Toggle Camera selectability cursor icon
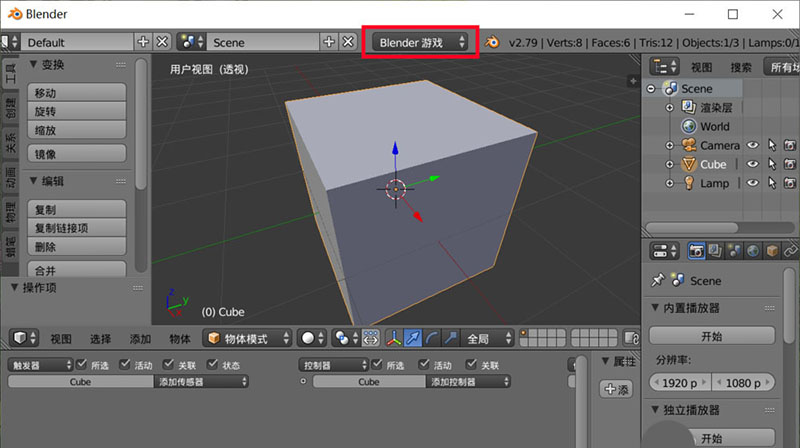The height and width of the screenshot is (448, 800). [772, 145]
